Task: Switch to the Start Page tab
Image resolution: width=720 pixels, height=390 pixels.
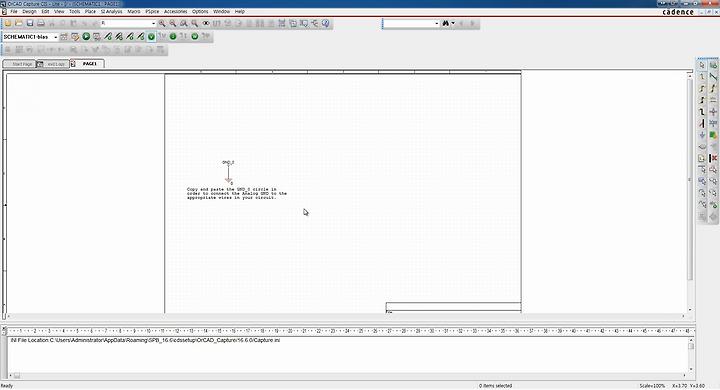Action: pos(19,64)
